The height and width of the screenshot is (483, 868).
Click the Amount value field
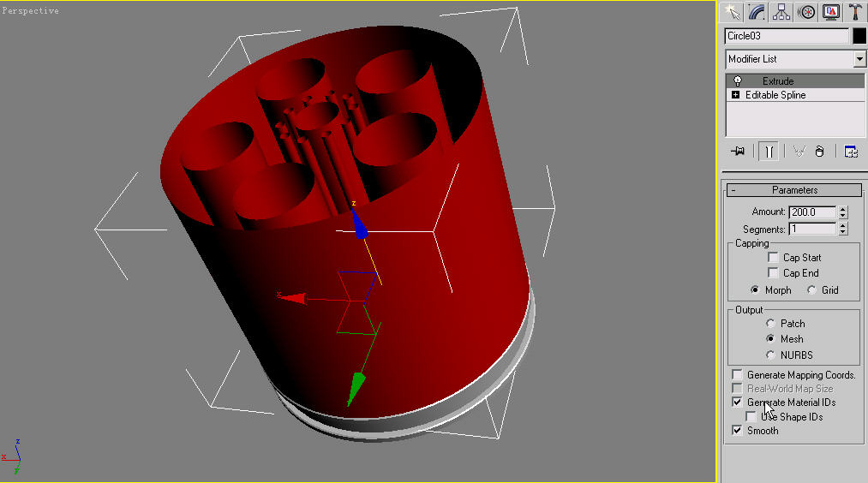coord(812,212)
